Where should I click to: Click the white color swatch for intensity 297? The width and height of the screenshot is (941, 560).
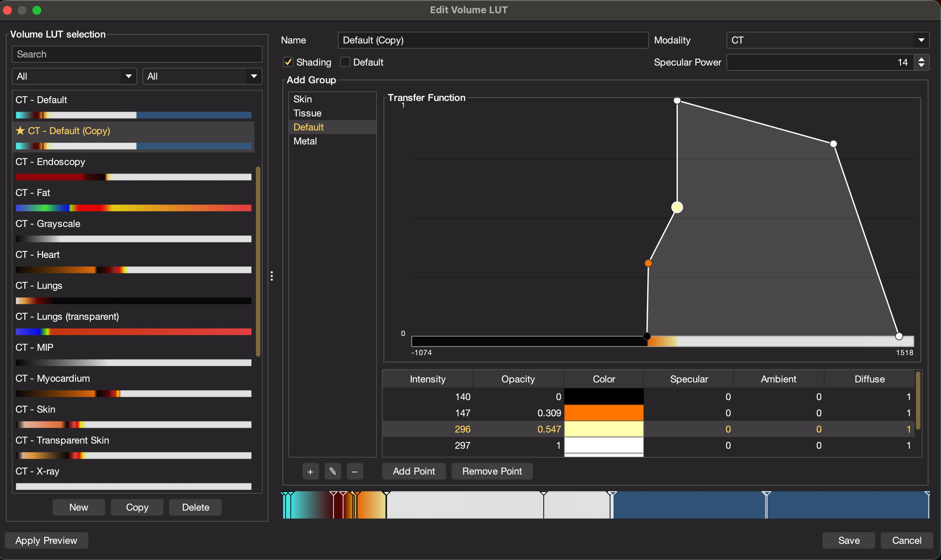[604, 445]
